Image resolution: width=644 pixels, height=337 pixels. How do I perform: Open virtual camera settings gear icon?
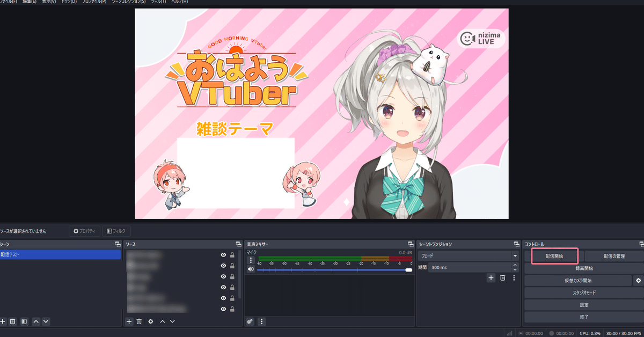point(639,280)
